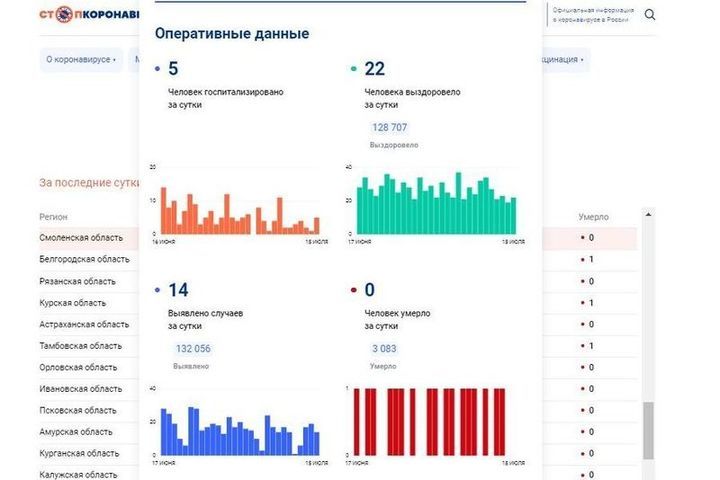Select the Белгородская область row
Screen dimensions: 720x480
(84, 259)
